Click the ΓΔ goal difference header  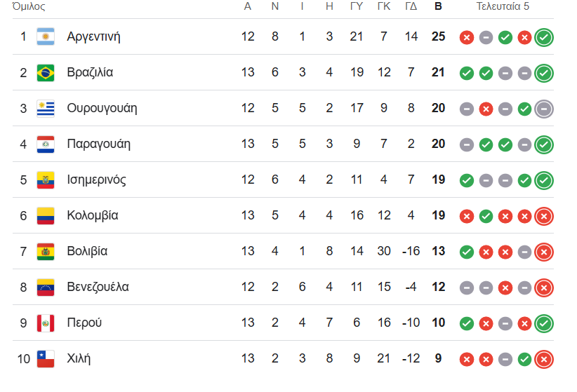(411, 6)
